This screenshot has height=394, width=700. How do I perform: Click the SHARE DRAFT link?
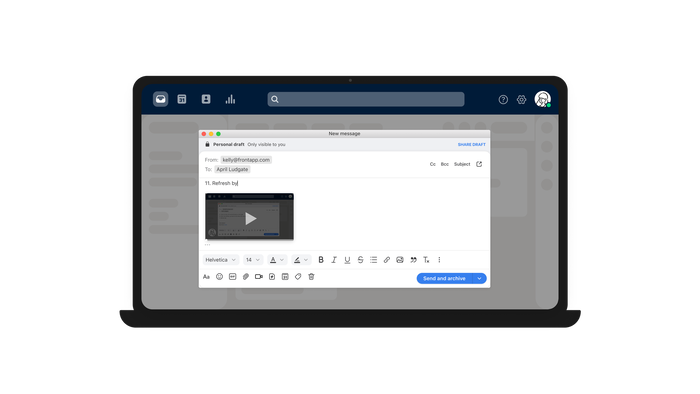[471, 145]
